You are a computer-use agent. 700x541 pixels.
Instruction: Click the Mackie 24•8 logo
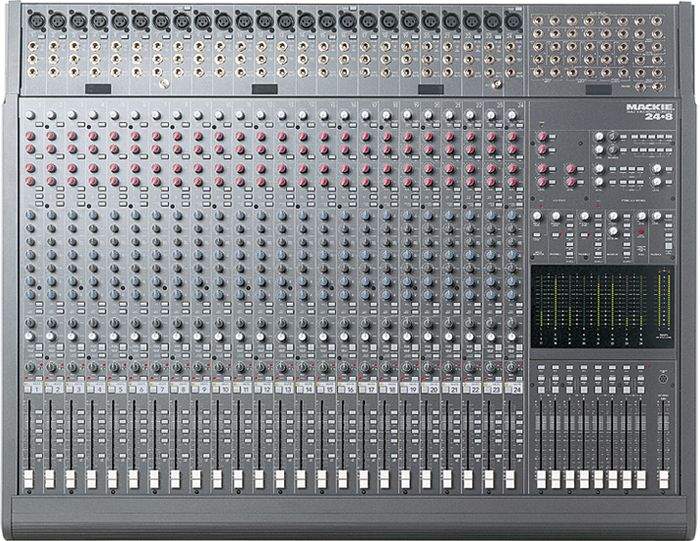coord(650,112)
